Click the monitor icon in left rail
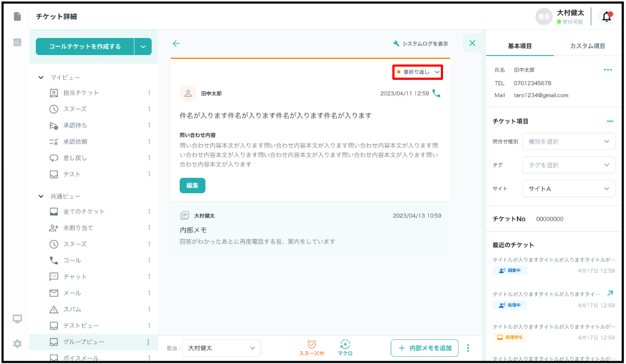The width and height of the screenshot is (626, 364). (x=17, y=318)
